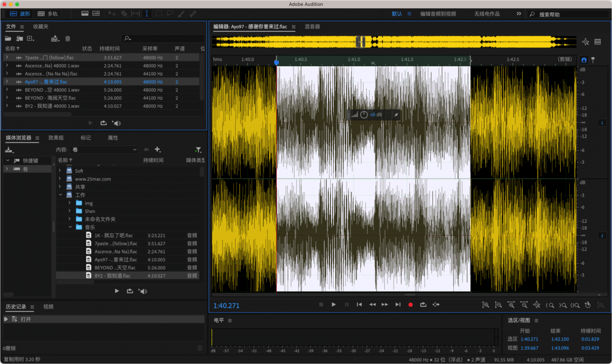Image resolution: width=612 pixels, height=364 pixels.
Task: Expand the Soft folder in Media Browser
Action: click(x=60, y=171)
